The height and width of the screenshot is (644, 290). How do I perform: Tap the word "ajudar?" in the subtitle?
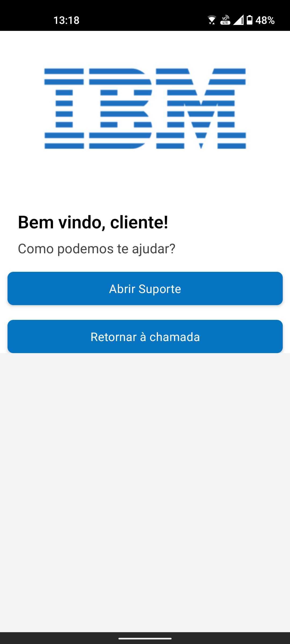[154, 248]
